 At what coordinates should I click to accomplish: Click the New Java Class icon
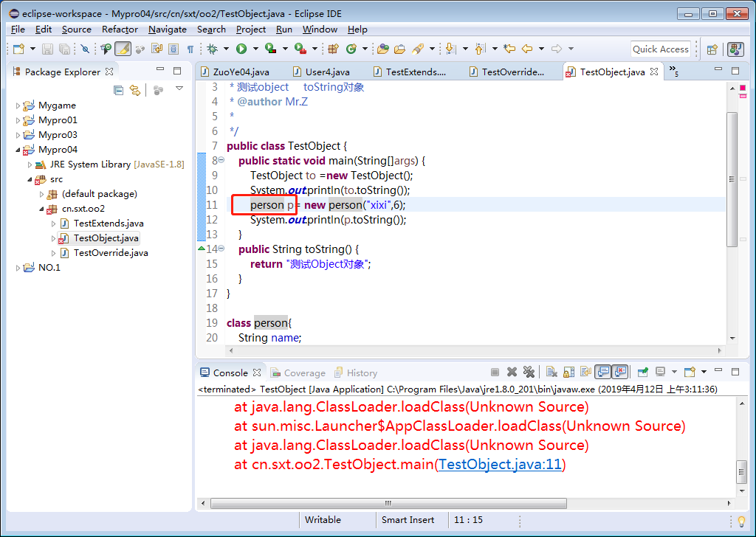[x=351, y=49]
